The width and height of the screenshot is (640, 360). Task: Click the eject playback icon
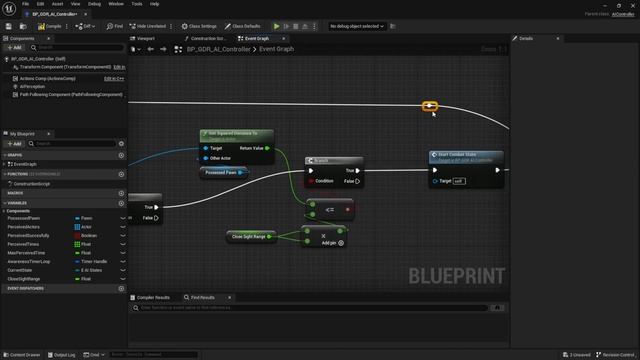click(x=305, y=26)
